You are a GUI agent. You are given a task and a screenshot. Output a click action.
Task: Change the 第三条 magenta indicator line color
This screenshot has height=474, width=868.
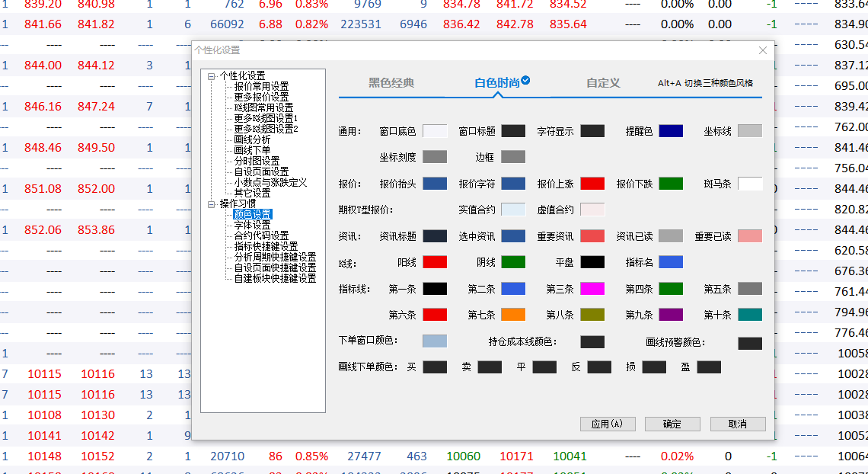coord(592,289)
